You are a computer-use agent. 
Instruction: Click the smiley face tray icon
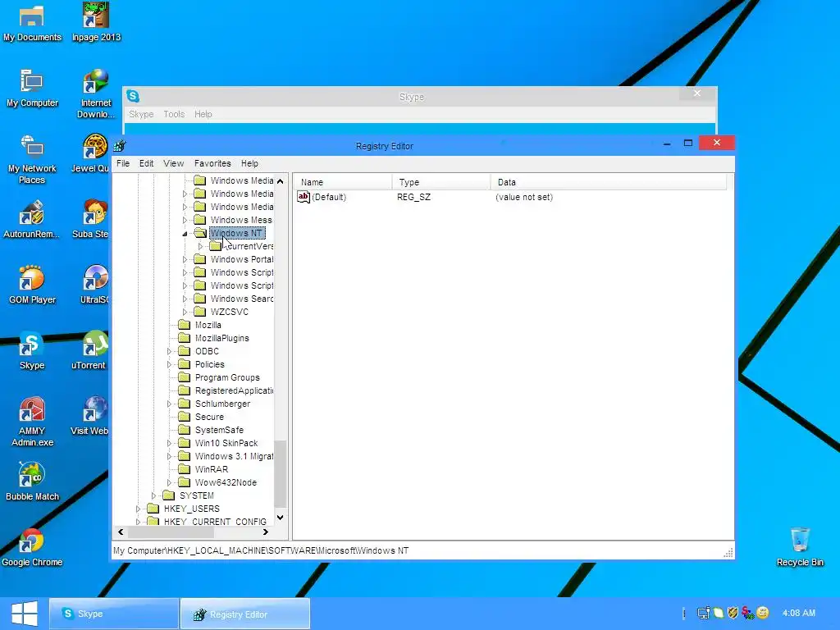tap(763, 613)
